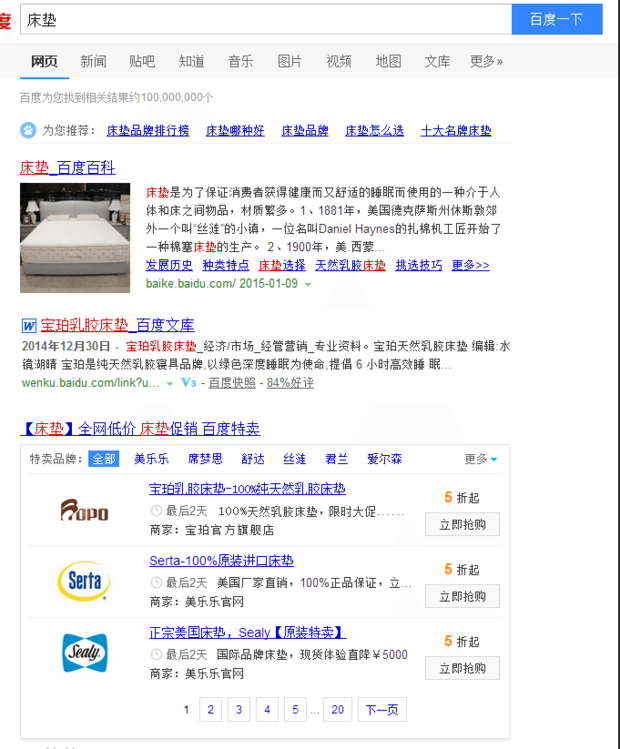Click the Word document icon beside 宝珀乳胶床垫
The image size is (620, 749).
(29, 326)
